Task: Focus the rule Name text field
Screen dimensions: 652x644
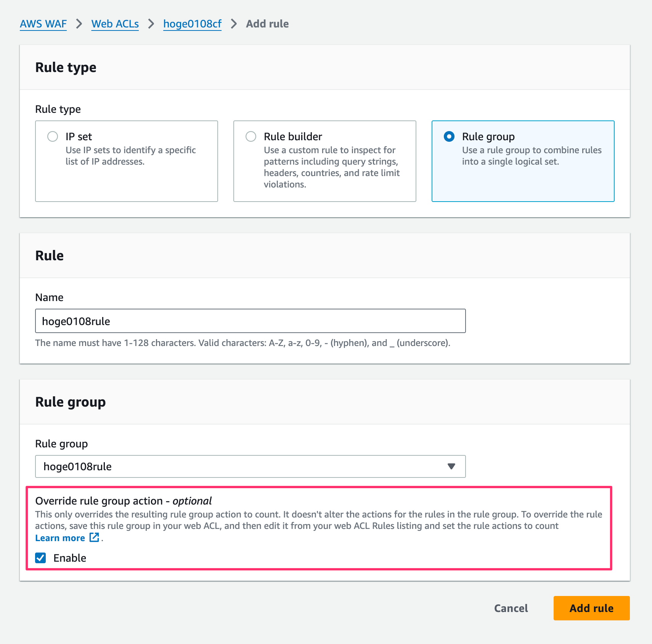Action: pos(250,321)
